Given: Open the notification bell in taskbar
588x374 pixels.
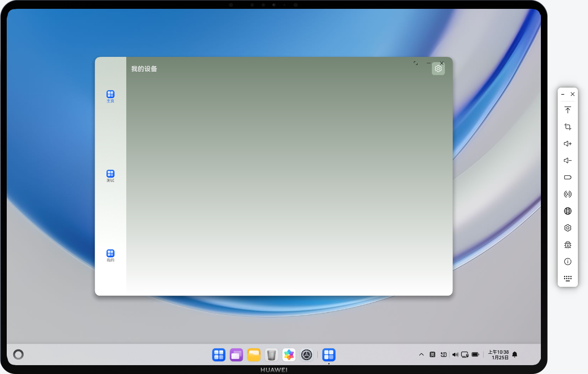Looking at the screenshot, I should [x=515, y=355].
